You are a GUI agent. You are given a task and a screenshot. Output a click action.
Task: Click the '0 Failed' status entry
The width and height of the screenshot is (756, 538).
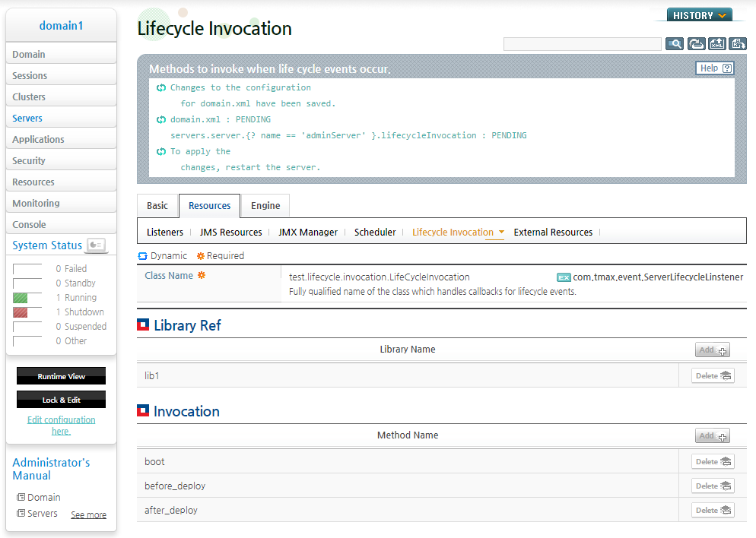[x=71, y=268]
